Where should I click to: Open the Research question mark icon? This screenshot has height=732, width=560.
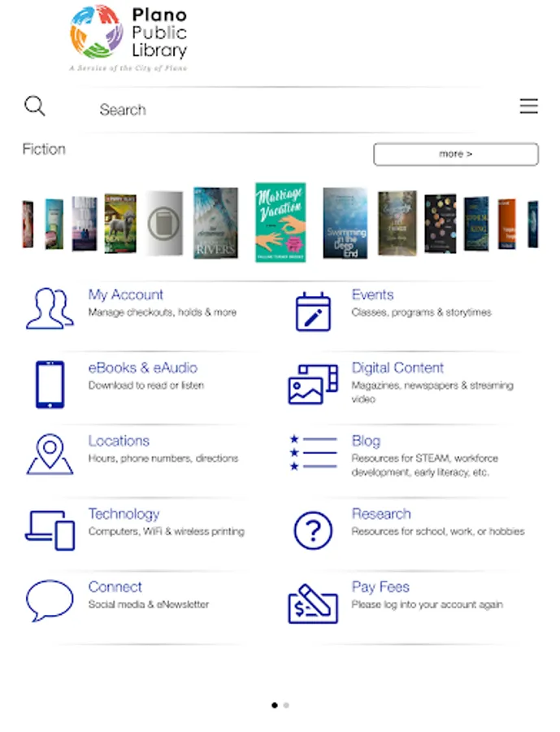pos(313,530)
